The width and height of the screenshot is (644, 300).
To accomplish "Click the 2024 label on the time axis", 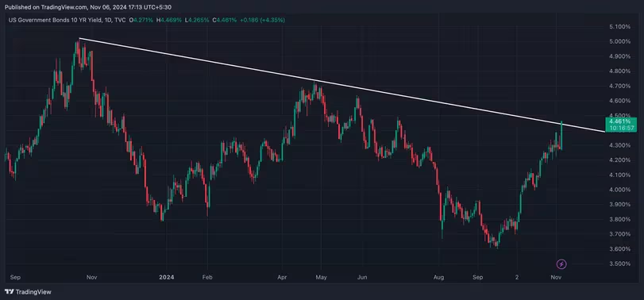I will pos(167,278).
